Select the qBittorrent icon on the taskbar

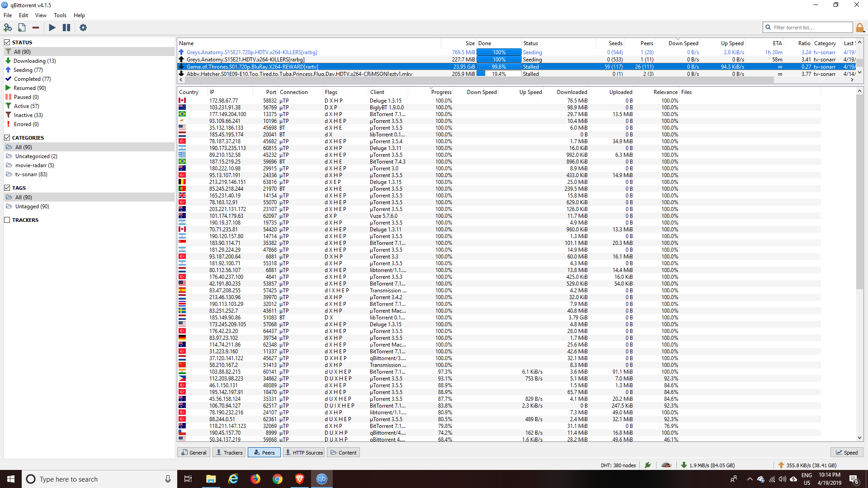(x=321, y=479)
